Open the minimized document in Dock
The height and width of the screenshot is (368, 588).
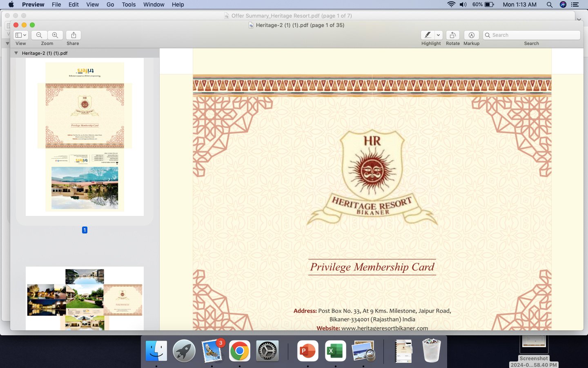coord(403,350)
